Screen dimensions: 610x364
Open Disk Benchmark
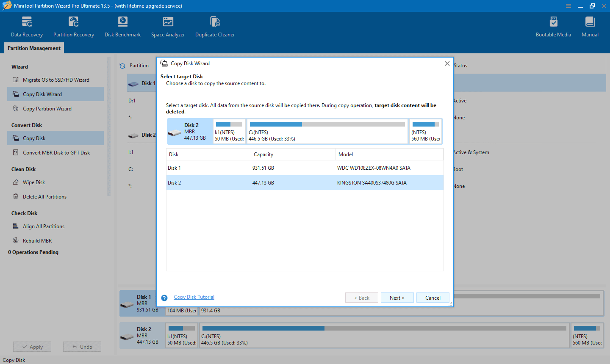pos(122,26)
